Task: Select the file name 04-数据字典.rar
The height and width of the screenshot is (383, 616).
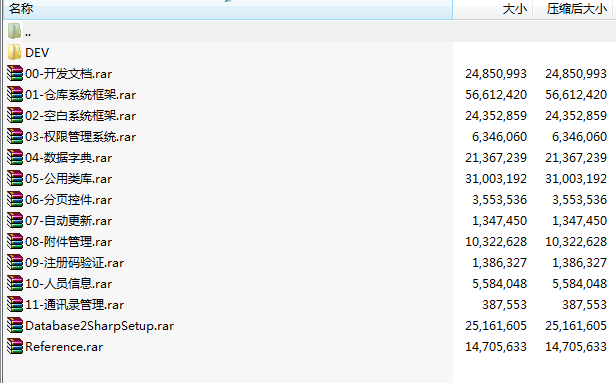Action: 68,158
